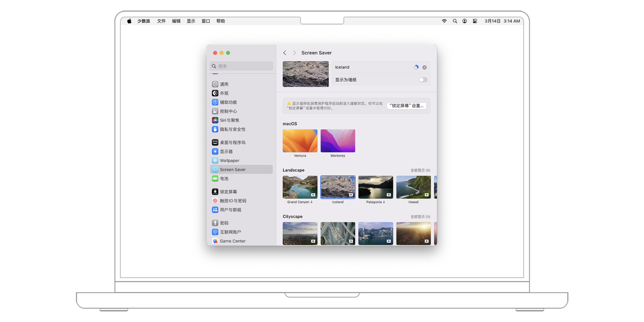
Task: Select the 辅助功能 accessibility icon
Action: click(215, 102)
